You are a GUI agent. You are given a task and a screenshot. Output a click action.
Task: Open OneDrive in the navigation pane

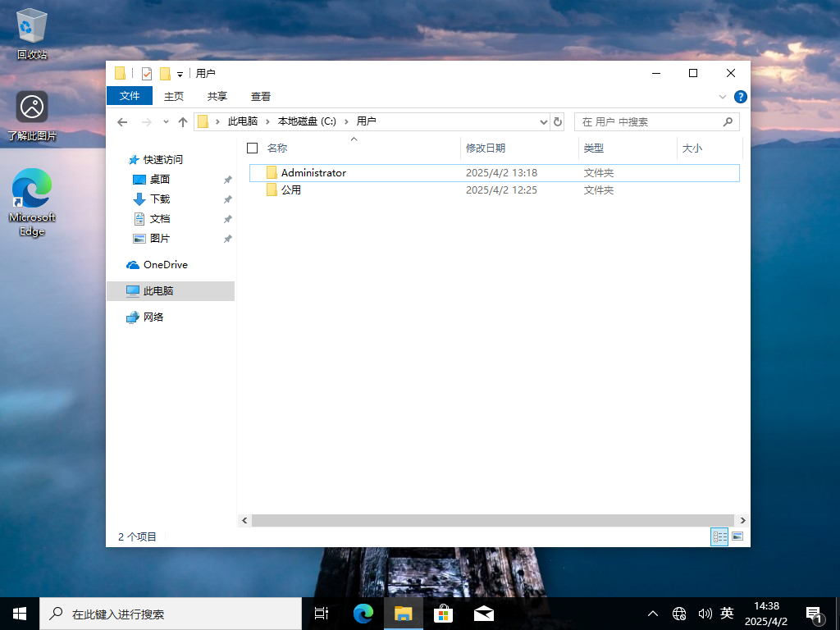[166, 265]
